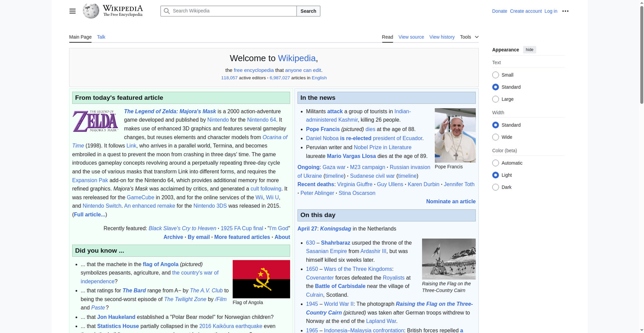
Task: Select Wide width option
Action: point(496,137)
